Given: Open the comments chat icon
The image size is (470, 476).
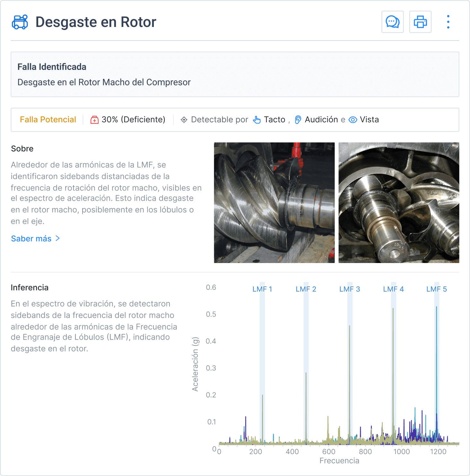Looking at the screenshot, I should 392,22.
